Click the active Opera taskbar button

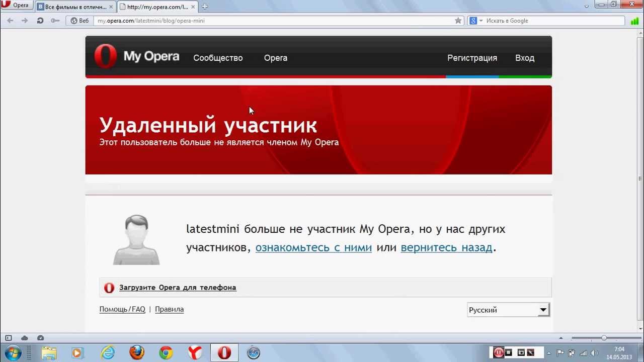[x=224, y=353]
